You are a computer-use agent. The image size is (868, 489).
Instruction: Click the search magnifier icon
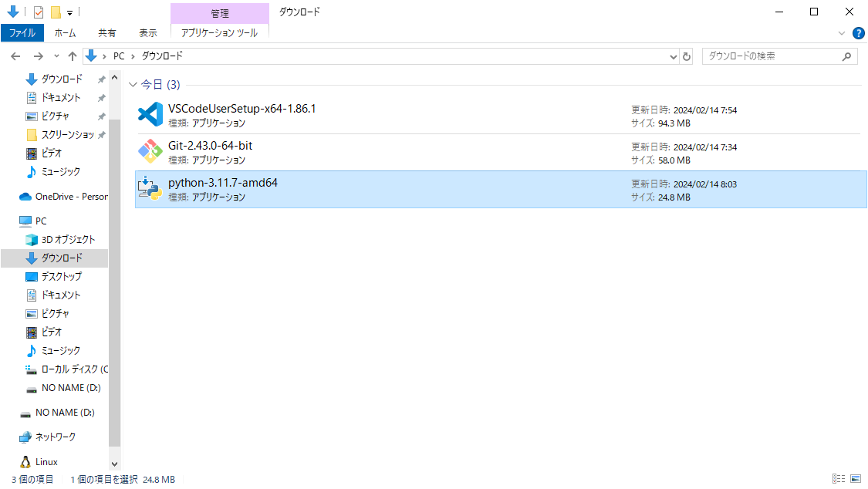(x=846, y=56)
